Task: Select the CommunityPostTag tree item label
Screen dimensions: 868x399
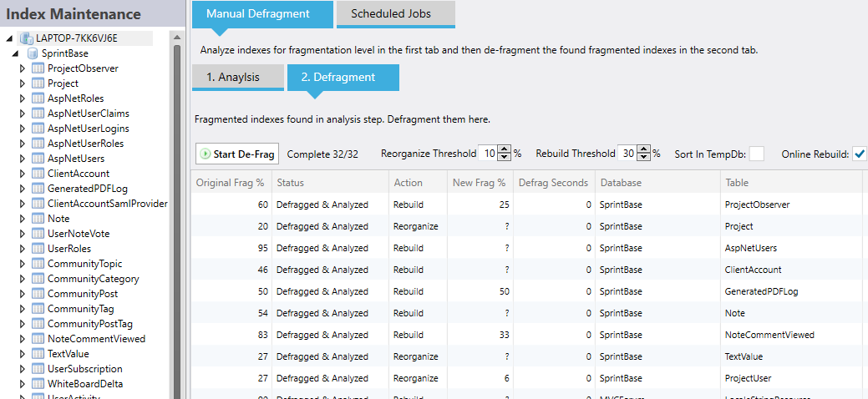Action: coord(90,324)
